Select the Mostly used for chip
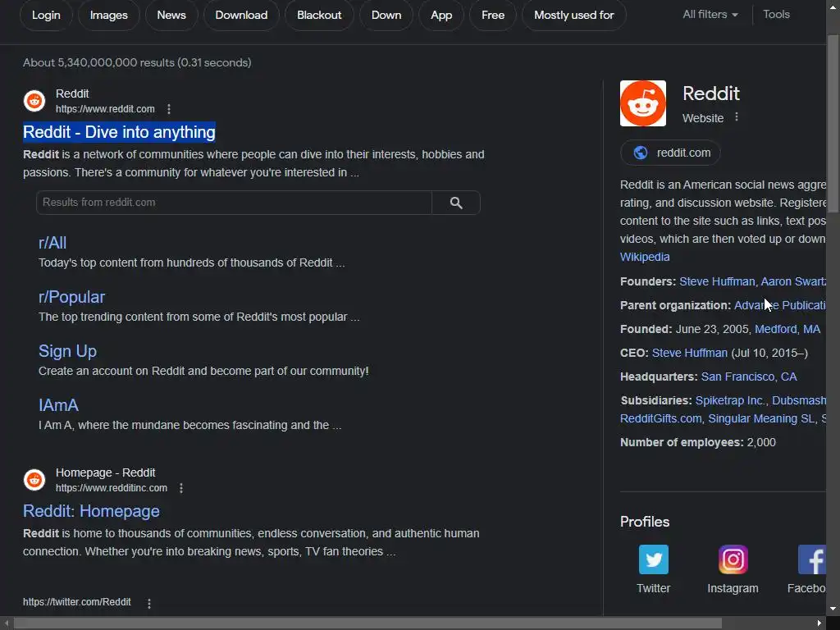This screenshot has height=630, width=840. 573,15
